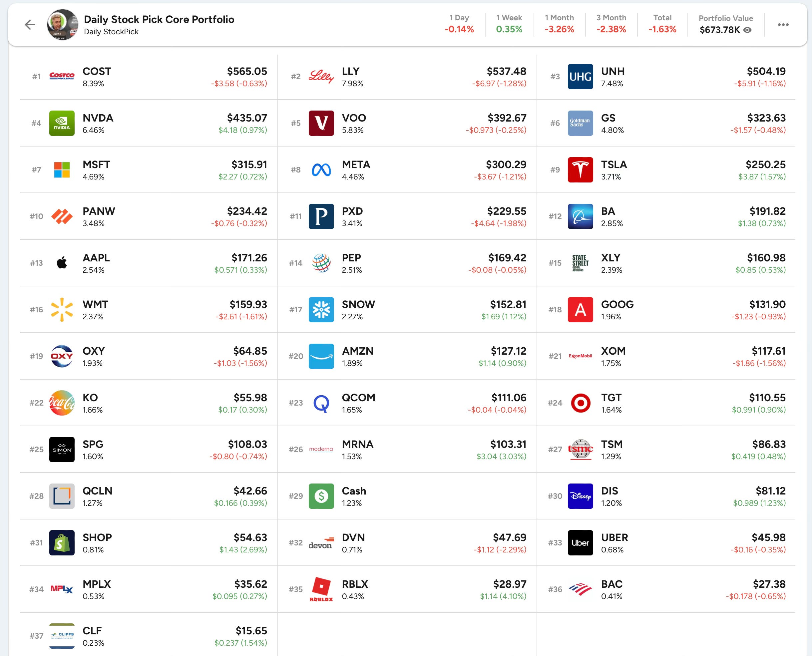Open the AAPL ticker holding

[x=96, y=258]
